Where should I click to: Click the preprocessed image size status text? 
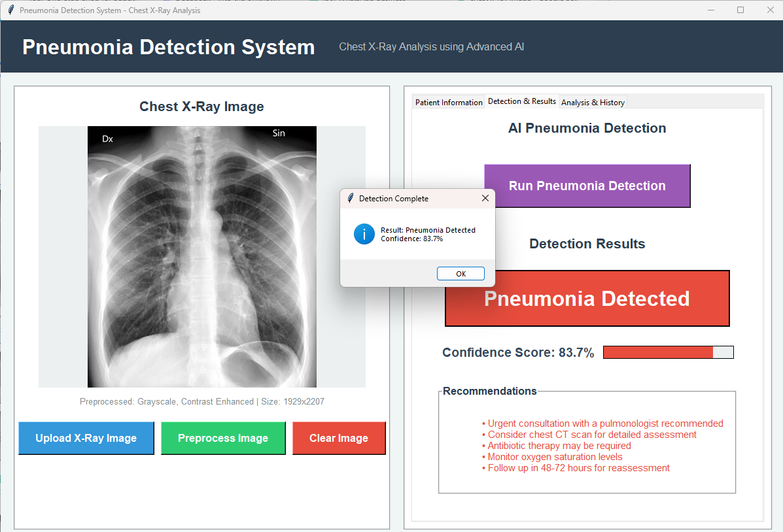[201, 401]
